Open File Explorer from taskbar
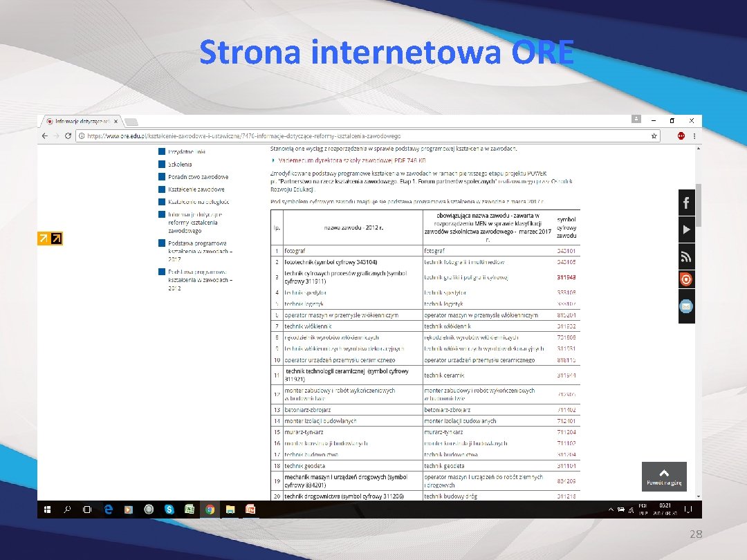 click(230, 510)
